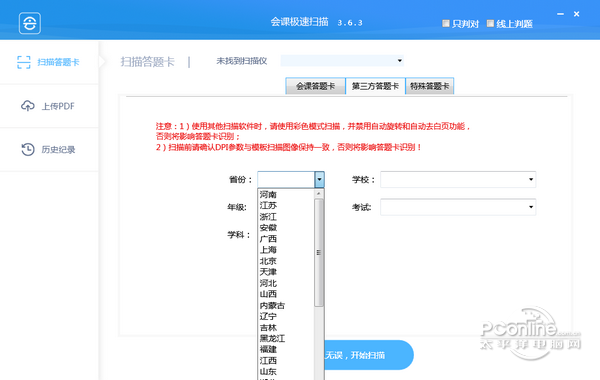The image size is (600, 380).
Task: Toggle the 线上判题 checkbox
Action: pyautogui.click(x=490, y=24)
